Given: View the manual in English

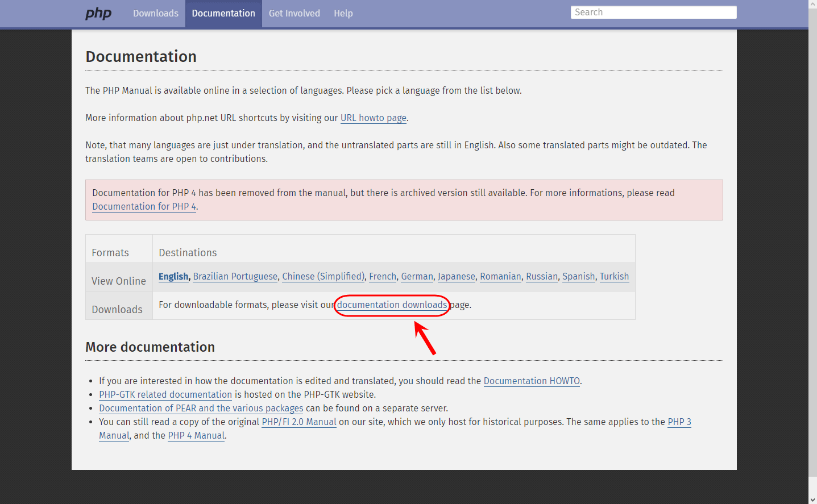Looking at the screenshot, I should [x=173, y=277].
